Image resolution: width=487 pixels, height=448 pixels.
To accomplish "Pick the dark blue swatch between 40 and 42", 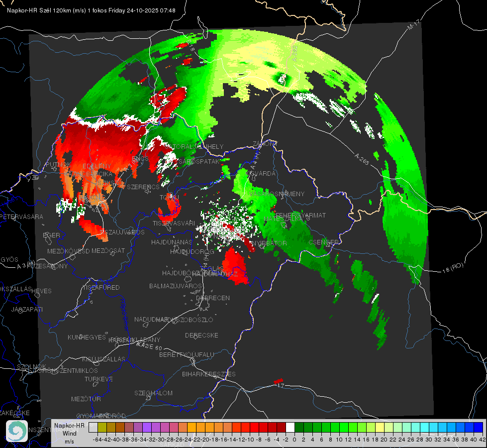I will 479,427.
